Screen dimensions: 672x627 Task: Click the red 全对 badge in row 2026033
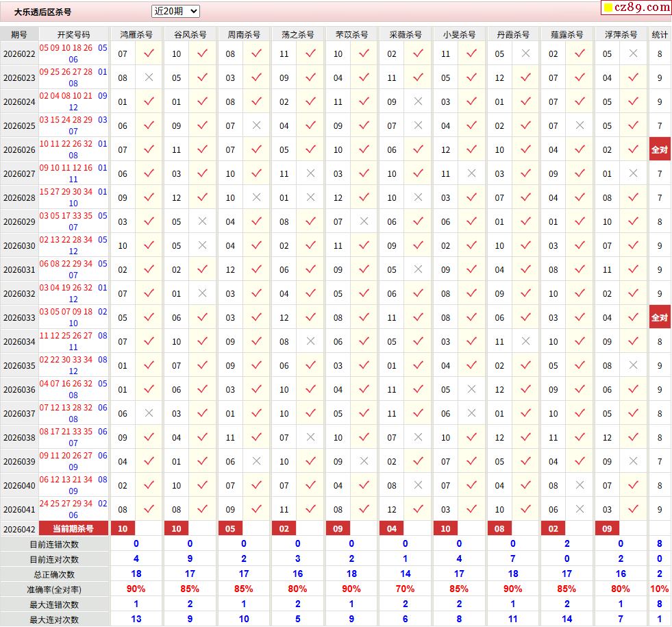659,318
